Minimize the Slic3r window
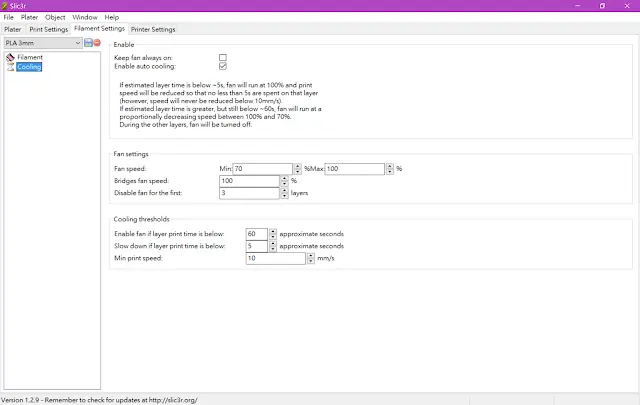The height and width of the screenshot is (405, 640). (x=578, y=6)
